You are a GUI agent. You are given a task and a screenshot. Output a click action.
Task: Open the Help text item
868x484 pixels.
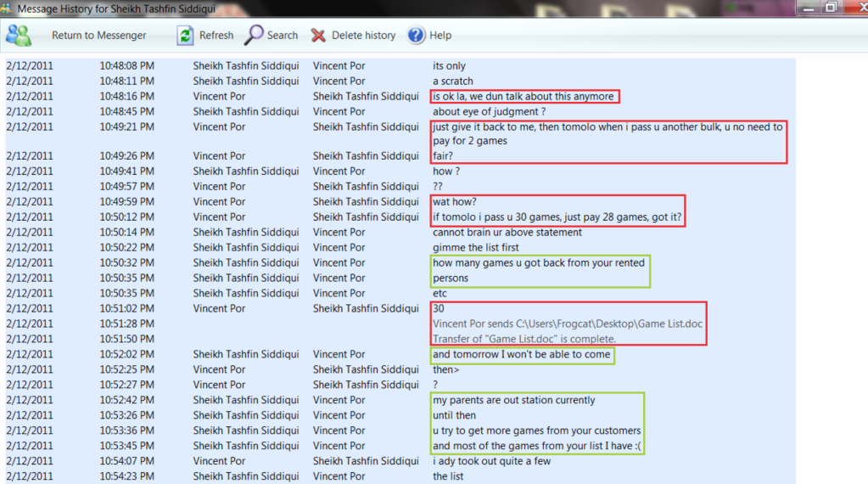pyautogui.click(x=440, y=36)
